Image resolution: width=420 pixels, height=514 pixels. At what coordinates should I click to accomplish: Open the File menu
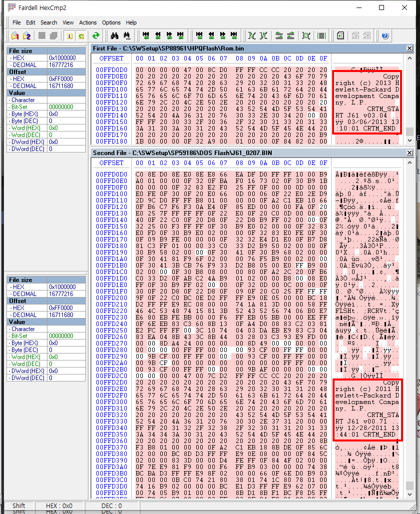tap(16, 22)
